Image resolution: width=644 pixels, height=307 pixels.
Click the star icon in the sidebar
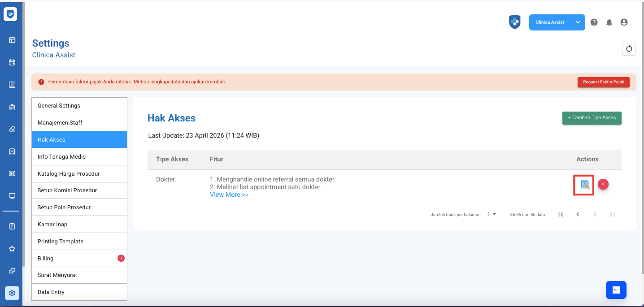tap(12, 249)
